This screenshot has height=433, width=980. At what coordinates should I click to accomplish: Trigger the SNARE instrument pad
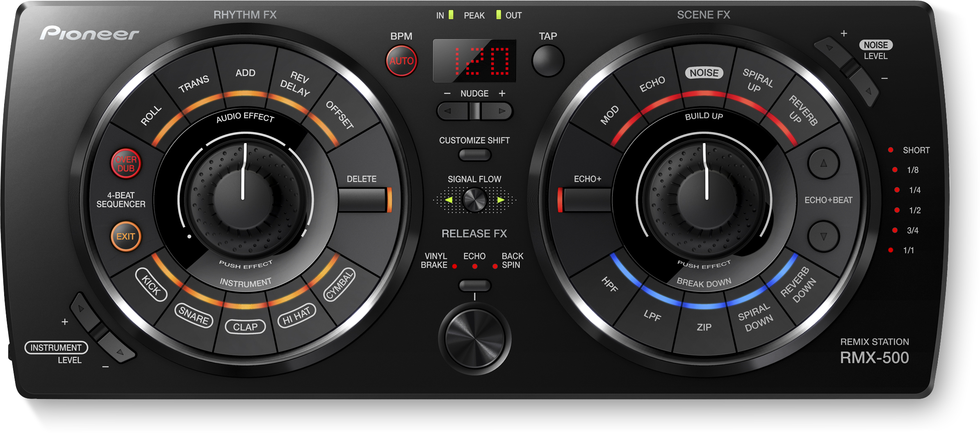click(194, 316)
